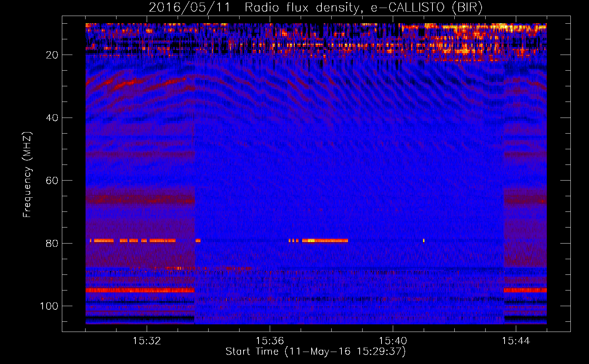Screen dimensions: 589x364
Task: Click the x-axis time label '15:40'
Action: (393, 341)
